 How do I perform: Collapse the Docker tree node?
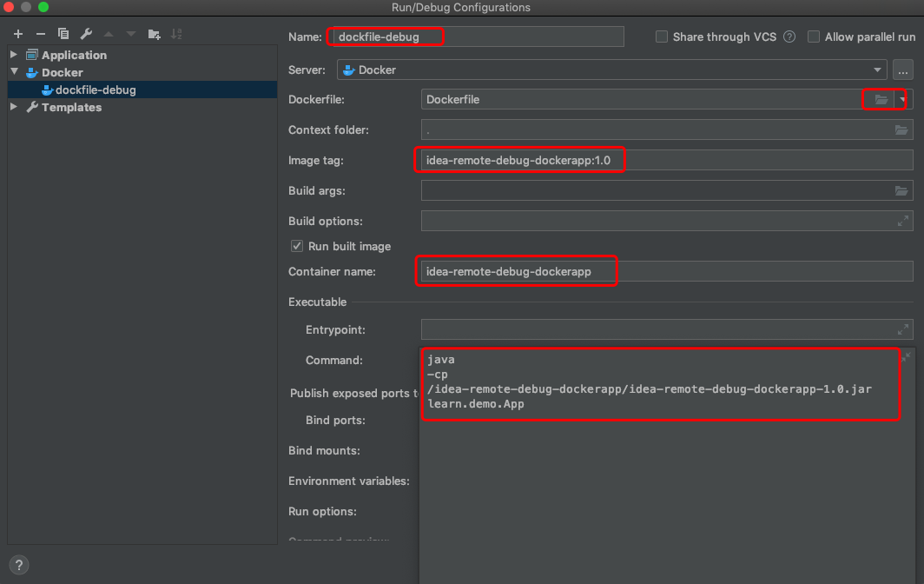pos(14,72)
